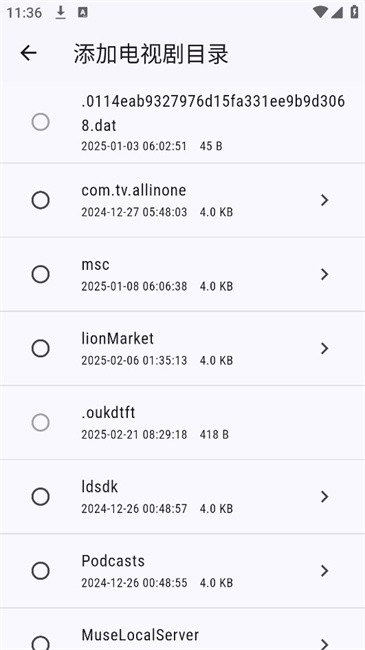The height and width of the screenshot is (650, 365).
Task: Open the Podcasts folder name
Action: (x=113, y=561)
